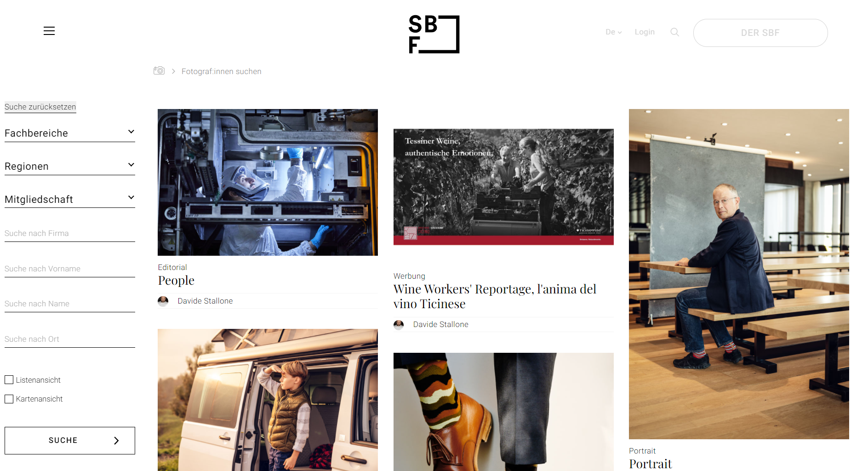This screenshot has height=471, width=868.
Task: Click the breadcrumb separator chevron
Action: click(x=173, y=71)
